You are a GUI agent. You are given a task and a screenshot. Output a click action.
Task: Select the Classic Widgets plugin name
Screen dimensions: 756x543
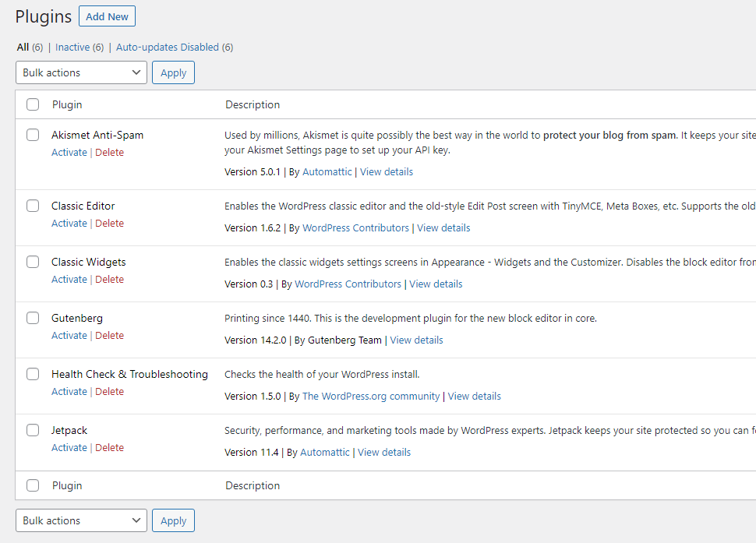(x=88, y=262)
